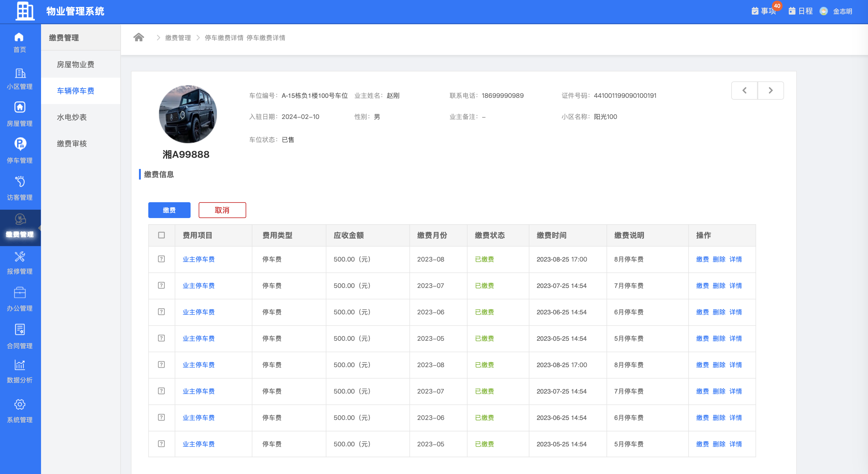Click 删除 in first 2023-07 row

click(719, 285)
